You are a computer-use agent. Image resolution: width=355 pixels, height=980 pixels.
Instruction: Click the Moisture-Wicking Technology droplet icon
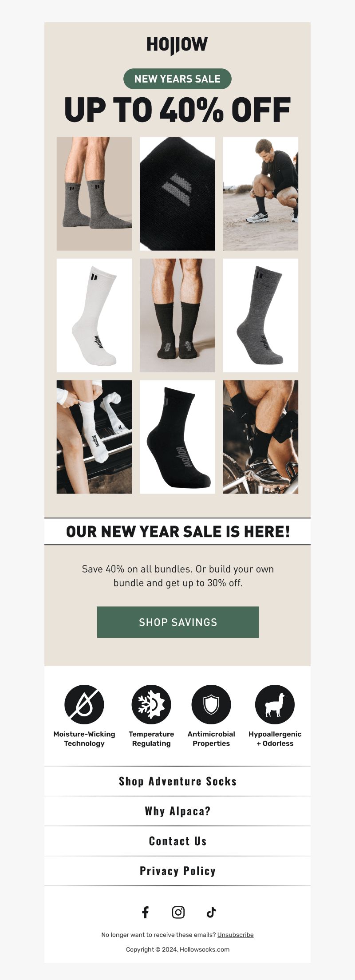pos(84,704)
